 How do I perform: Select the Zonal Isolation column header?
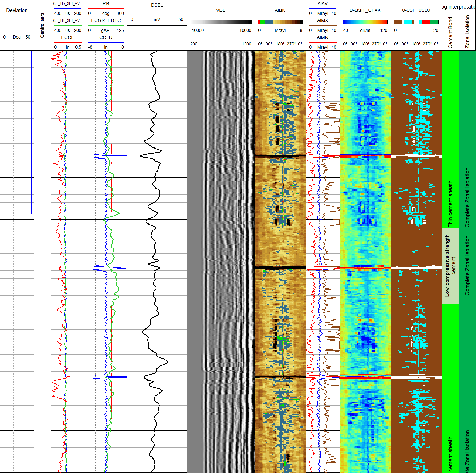[x=467, y=32]
